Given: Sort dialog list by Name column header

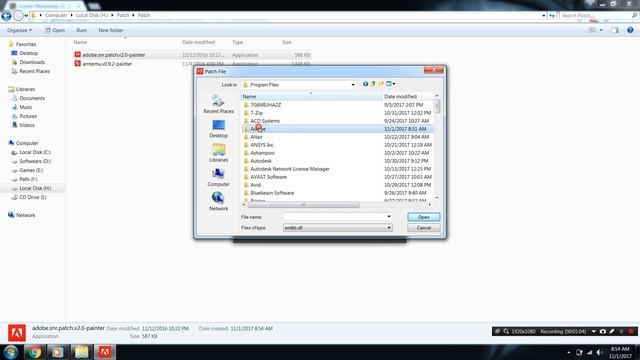Looking at the screenshot, I should point(311,97).
